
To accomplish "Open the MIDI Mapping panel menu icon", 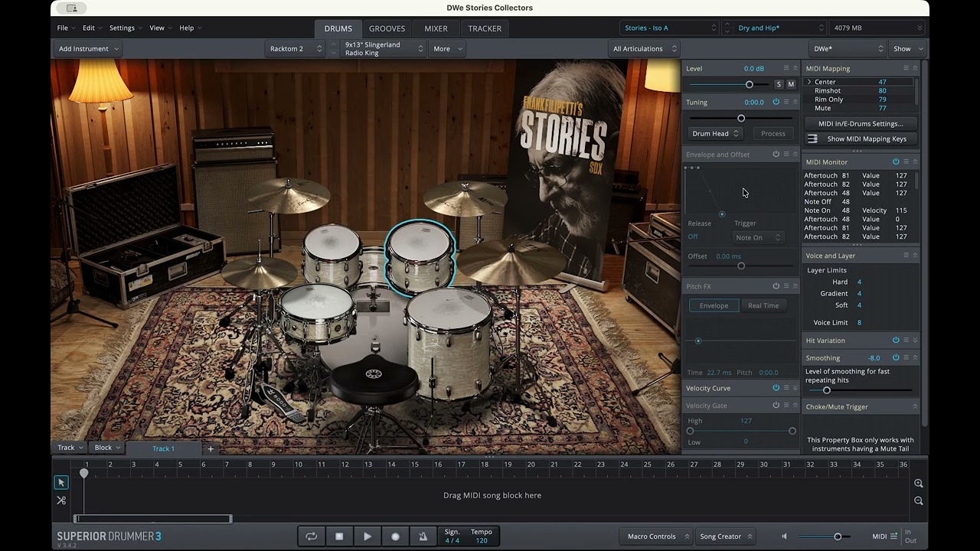I will 906,68.
